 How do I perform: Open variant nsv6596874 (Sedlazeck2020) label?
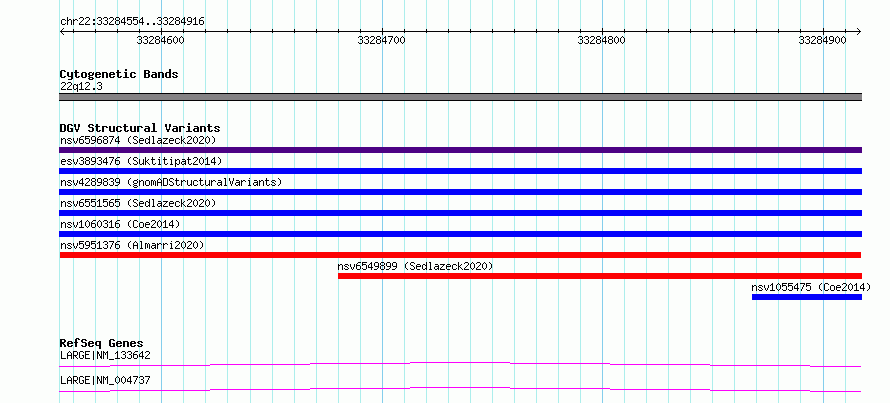(138, 140)
